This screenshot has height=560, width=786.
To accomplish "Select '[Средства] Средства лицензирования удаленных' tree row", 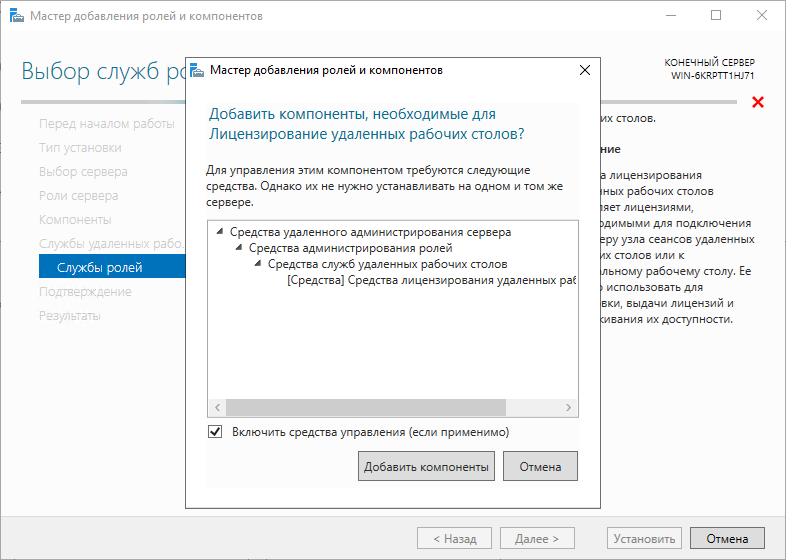I will coord(432,280).
